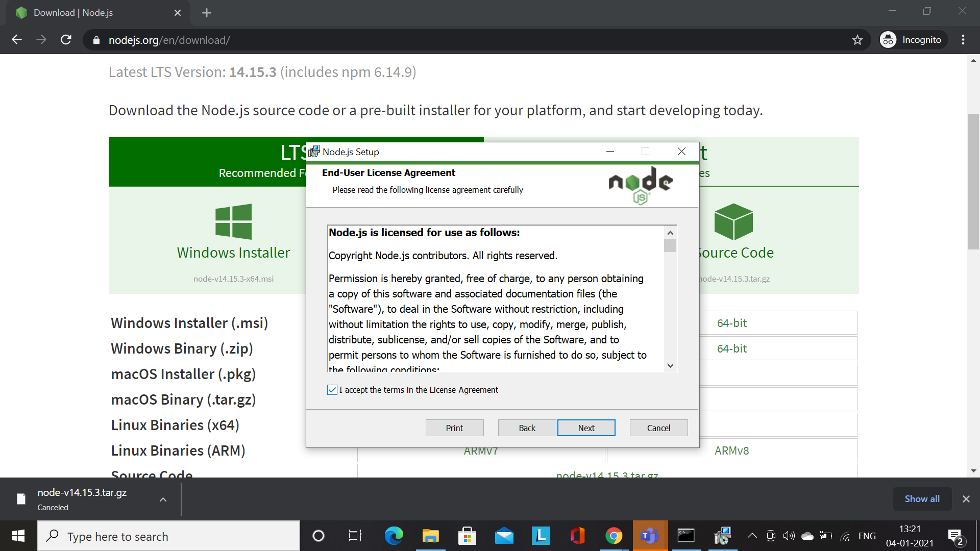Image resolution: width=980 pixels, height=551 pixels.
Task: Open Chrome three-dot menu
Action: click(x=963, y=40)
